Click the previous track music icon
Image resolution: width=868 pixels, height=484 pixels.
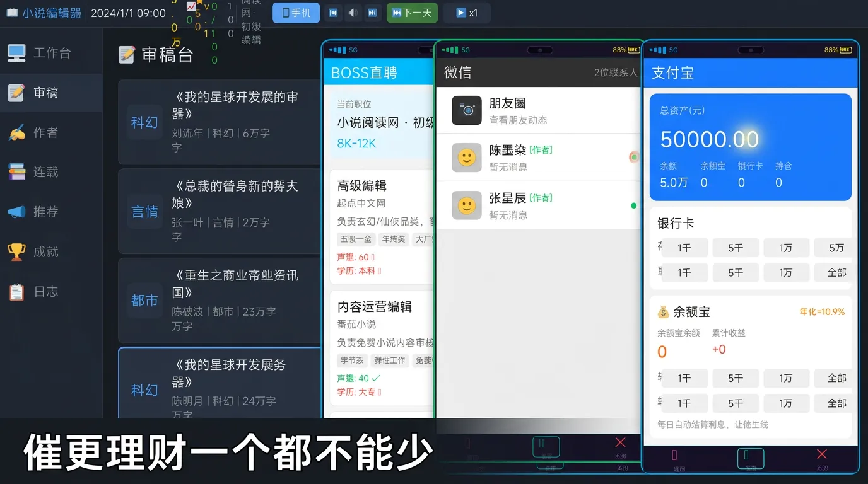point(333,13)
